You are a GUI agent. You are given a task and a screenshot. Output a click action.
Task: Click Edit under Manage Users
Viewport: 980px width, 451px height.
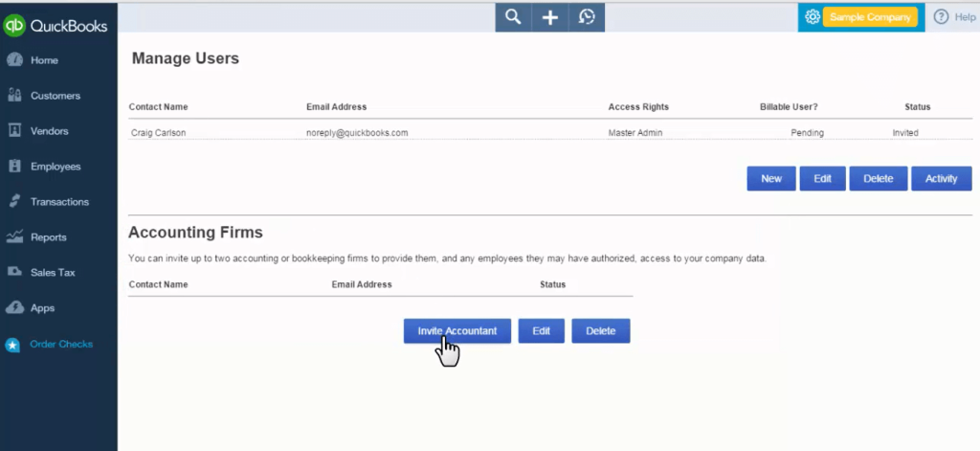[x=822, y=178]
